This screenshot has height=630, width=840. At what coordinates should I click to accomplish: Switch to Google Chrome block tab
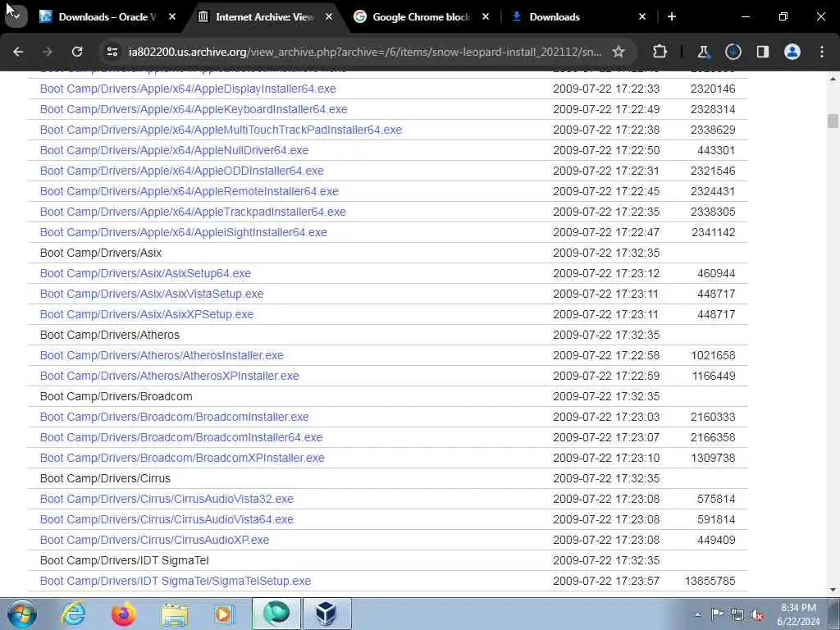point(421,16)
